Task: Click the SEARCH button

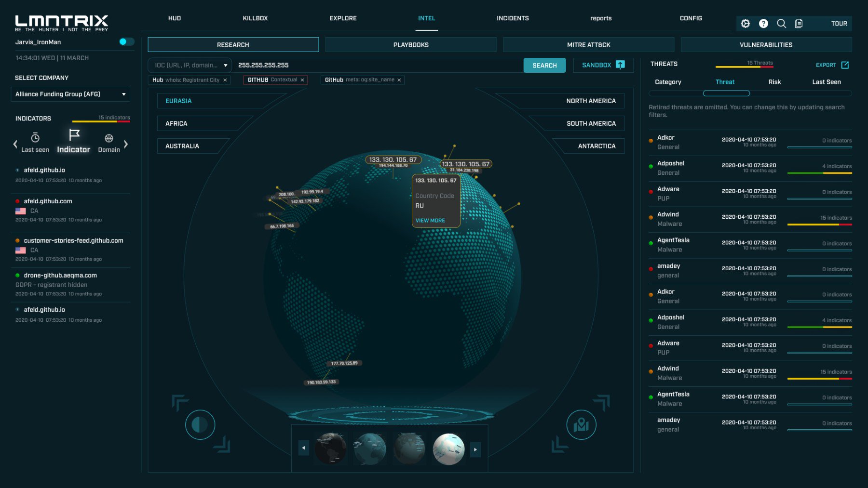Action: [x=544, y=66]
